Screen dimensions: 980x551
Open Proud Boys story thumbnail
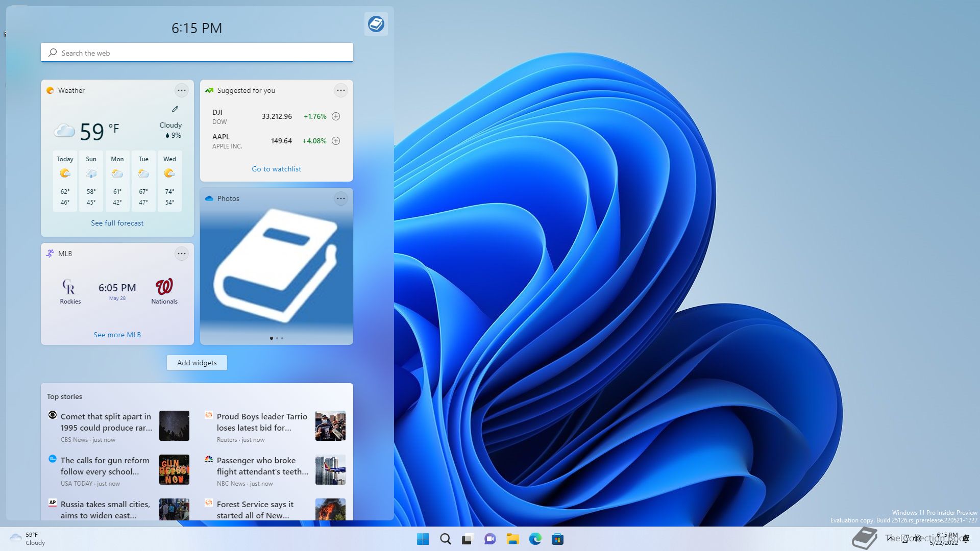(x=330, y=425)
